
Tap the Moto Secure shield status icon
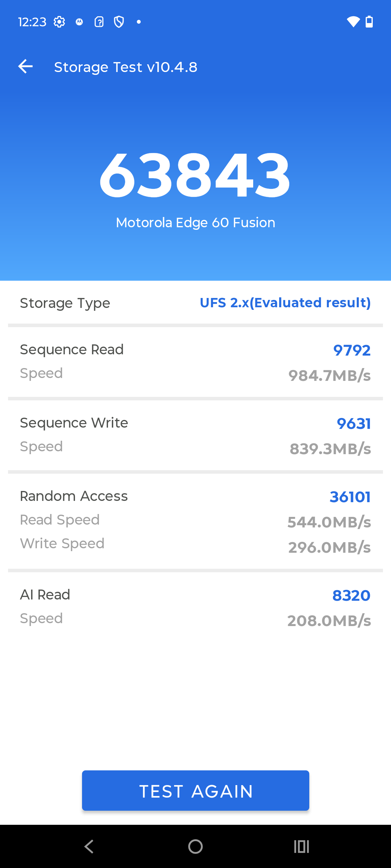pos(119,21)
